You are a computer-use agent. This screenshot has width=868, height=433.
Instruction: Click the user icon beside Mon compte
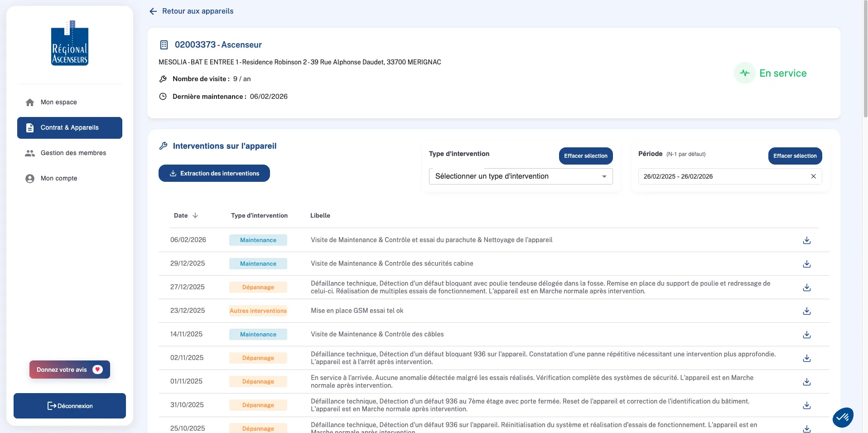[x=29, y=178]
